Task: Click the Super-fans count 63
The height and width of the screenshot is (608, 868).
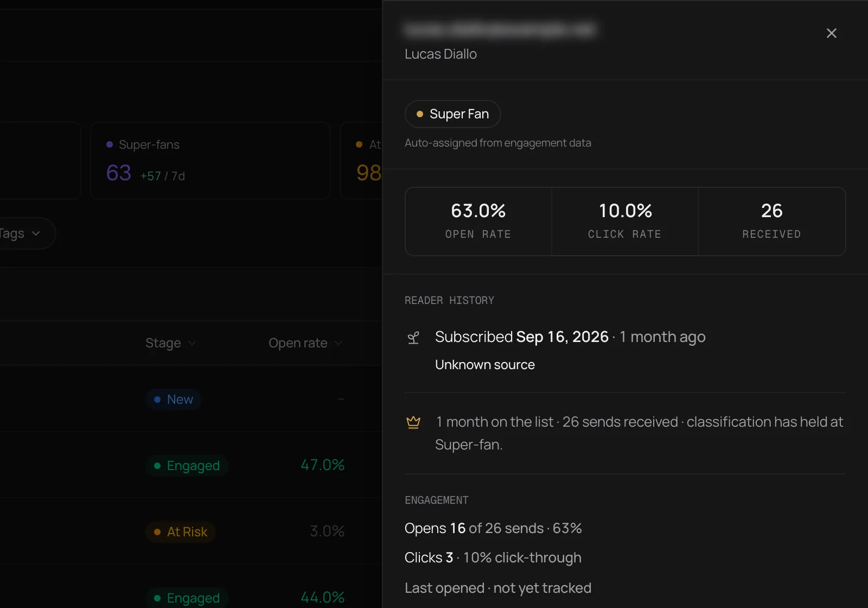Action: coord(119,173)
